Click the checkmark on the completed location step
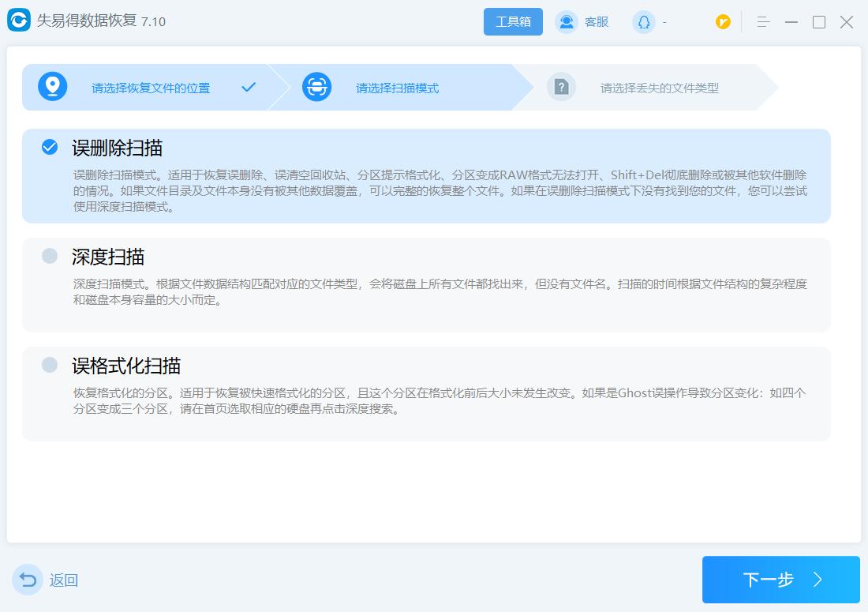Viewport: 868px width, 612px height. pos(249,88)
